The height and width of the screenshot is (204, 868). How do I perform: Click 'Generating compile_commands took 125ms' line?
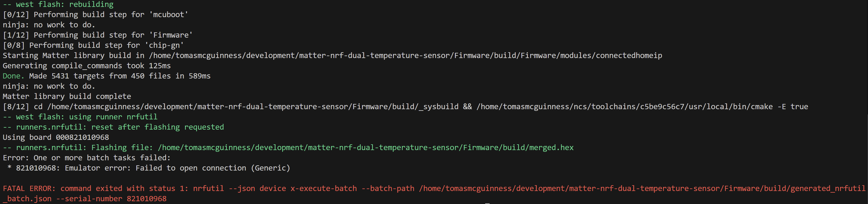pyautogui.click(x=87, y=66)
